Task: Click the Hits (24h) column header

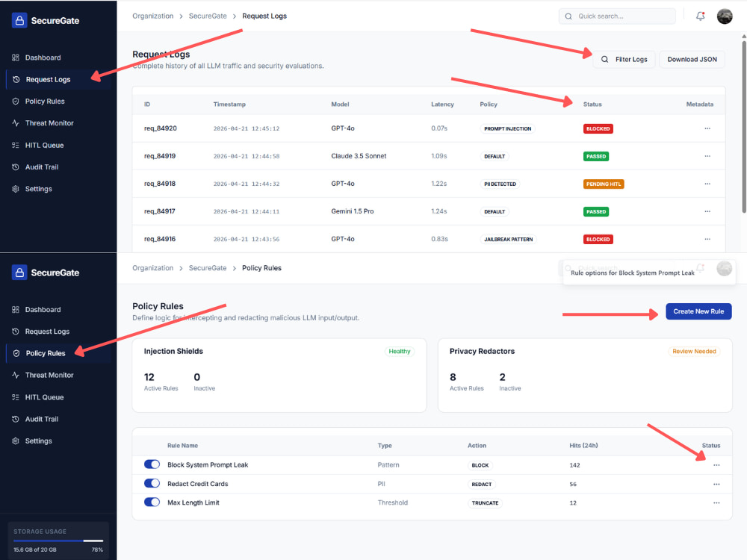Action: 583,446
